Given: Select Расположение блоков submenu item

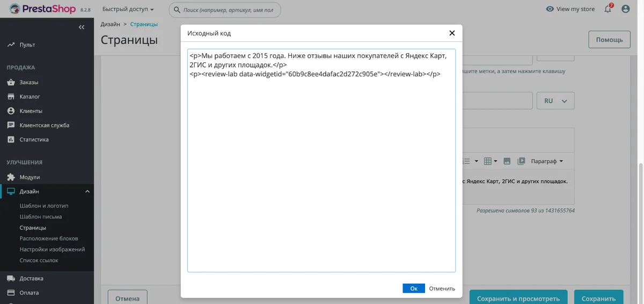Looking at the screenshot, I should (x=49, y=238).
